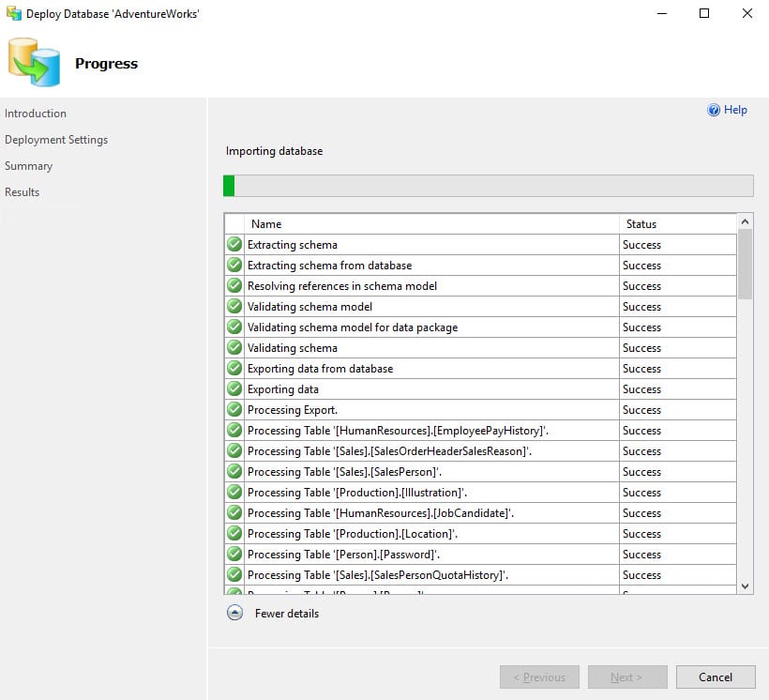Click success icon for Processing Export row
769x700 pixels.
pos(234,409)
